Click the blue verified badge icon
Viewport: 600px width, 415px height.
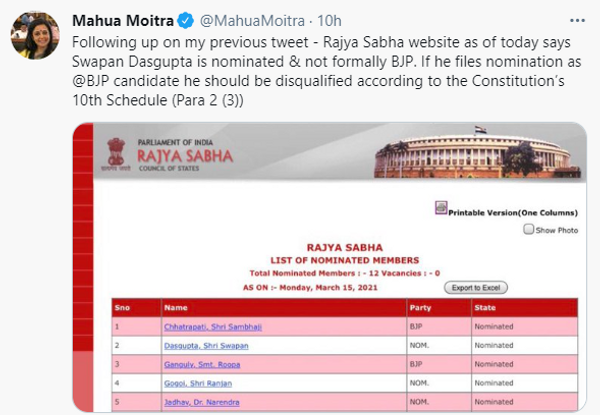[186, 21]
